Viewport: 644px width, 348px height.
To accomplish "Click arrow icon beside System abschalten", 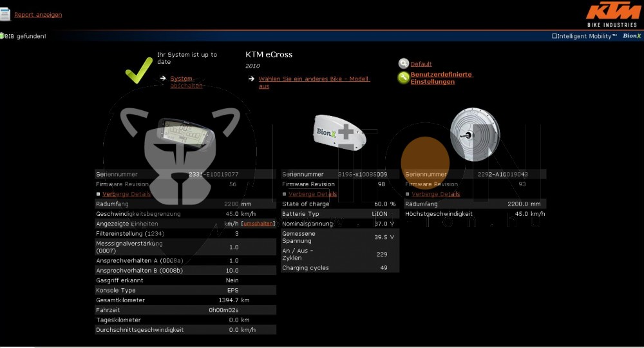I will pyautogui.click(x=163, y=78).
